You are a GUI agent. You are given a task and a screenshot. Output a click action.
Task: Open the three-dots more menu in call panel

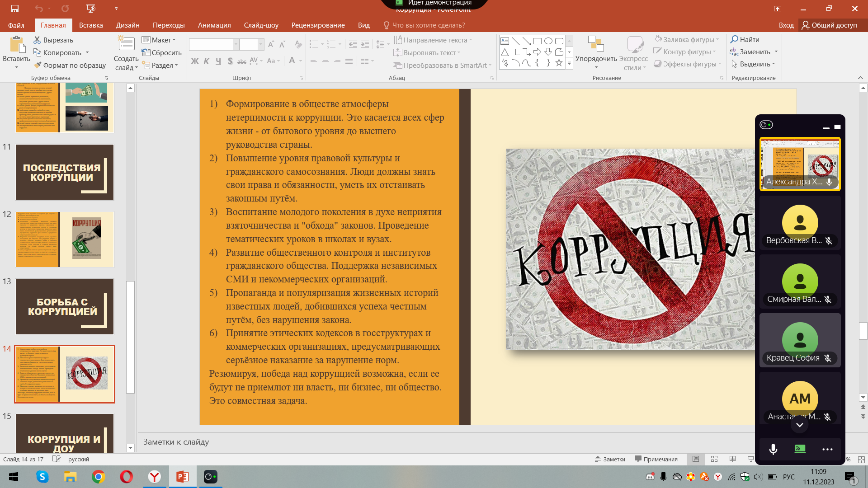827,449
